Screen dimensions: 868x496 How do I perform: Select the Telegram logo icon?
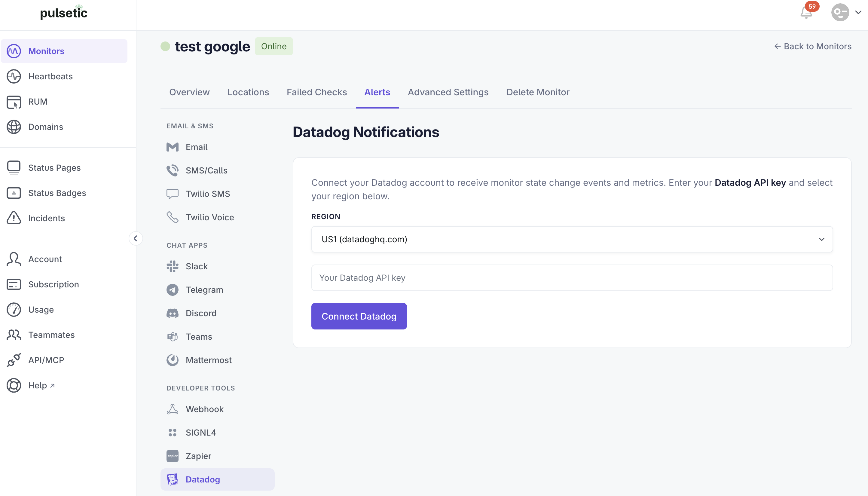(x=172, y=290)
